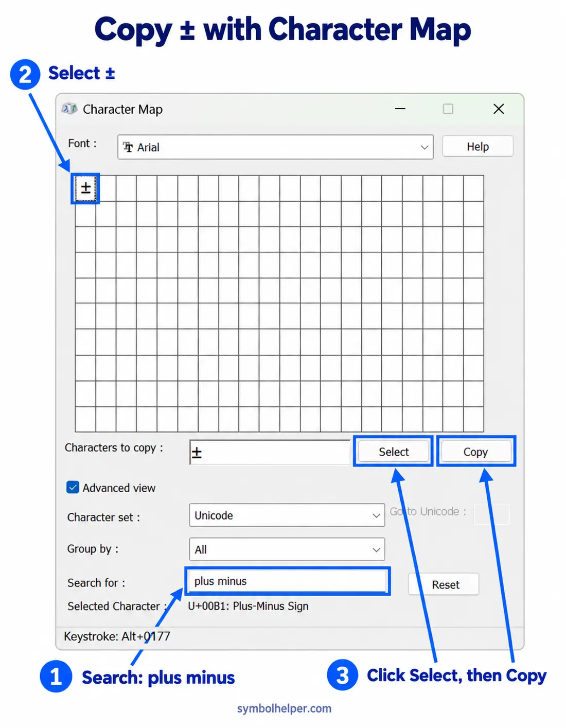Image resolution: width=566 pixels, height=728 pixels.
Task: Click the Select button
Action: (x=394, y=452)
